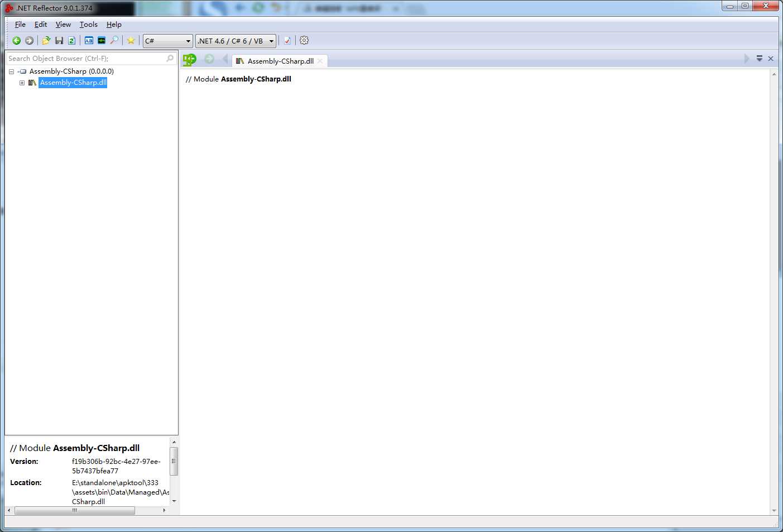
Task: Click the .NET Reflector title bar logo
Action: pos(9,8)
